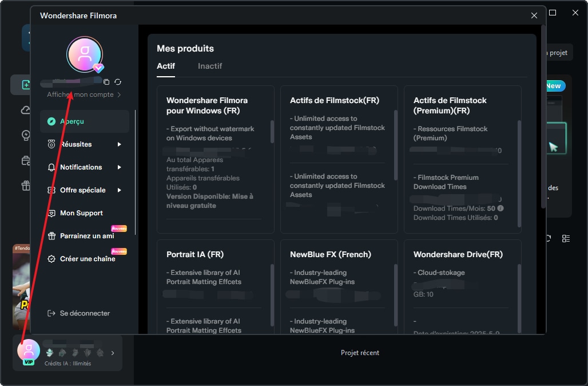Click the Mes produits heading

185,49
